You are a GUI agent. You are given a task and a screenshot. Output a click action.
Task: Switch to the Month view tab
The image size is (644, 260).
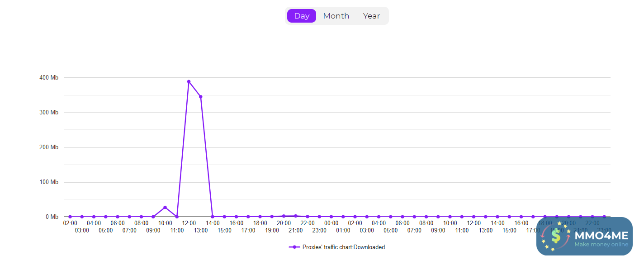[x=336, y=16]
